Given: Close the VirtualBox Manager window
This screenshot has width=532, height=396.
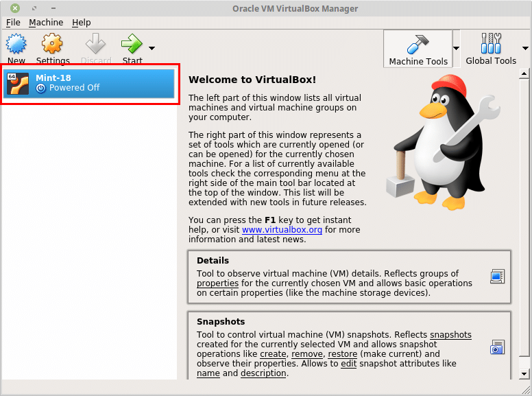Looking at the screenshot, I should point(15,8).
